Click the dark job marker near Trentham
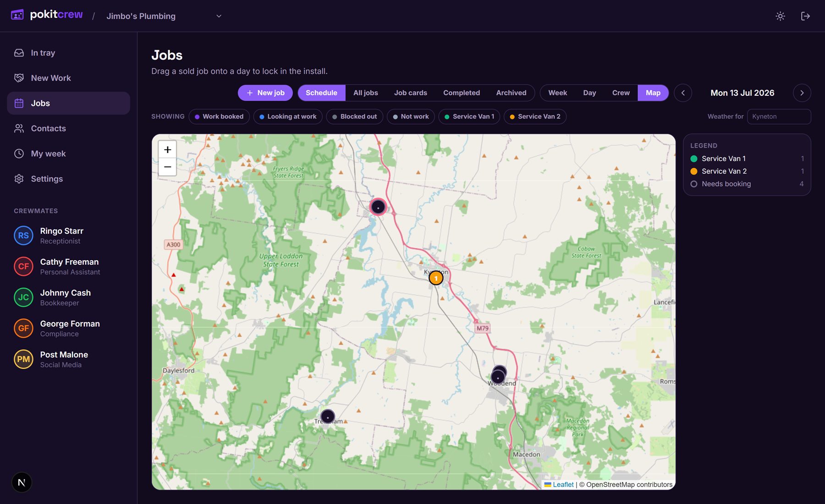The image size is (825, 504). 328,416
